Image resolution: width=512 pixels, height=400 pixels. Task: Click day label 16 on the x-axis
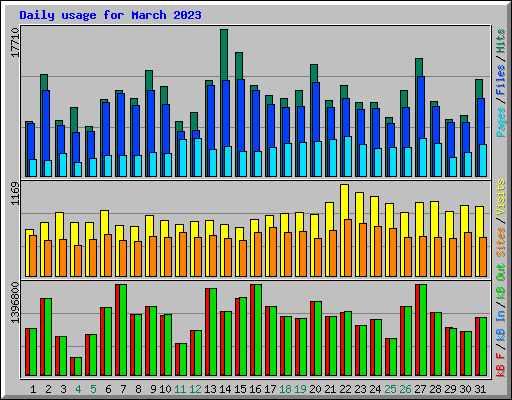tap(255, 389)
